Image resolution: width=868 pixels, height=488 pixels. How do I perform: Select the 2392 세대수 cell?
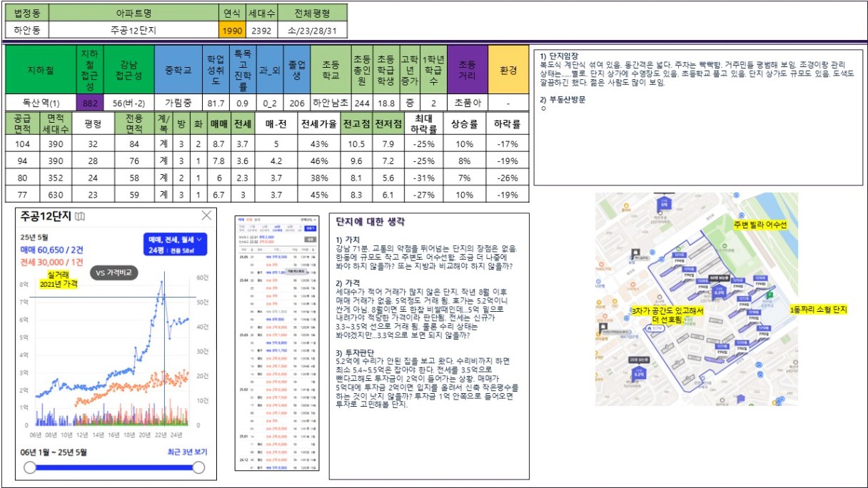[x=261, y=31]
